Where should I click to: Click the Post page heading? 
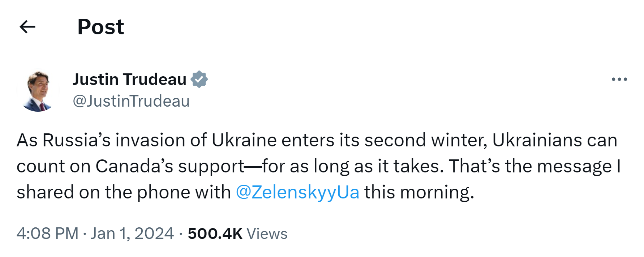(x=100, y=27)
